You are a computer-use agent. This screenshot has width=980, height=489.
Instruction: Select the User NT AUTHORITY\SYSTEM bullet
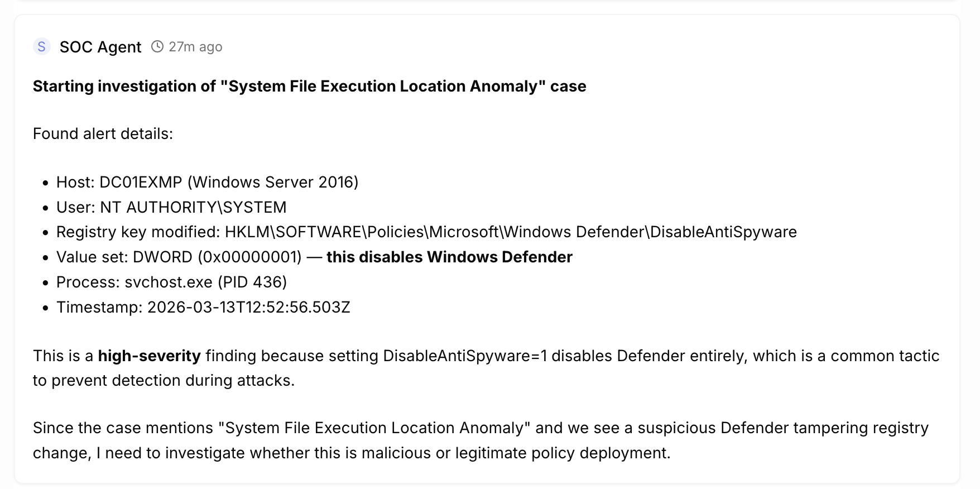(171, 208)
